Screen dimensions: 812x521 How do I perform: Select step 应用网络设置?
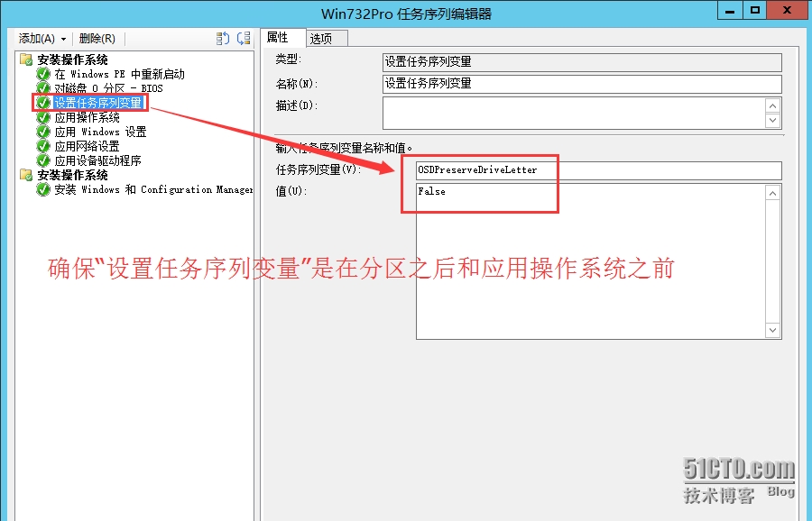pyautogui.click(x=87, y=146)
